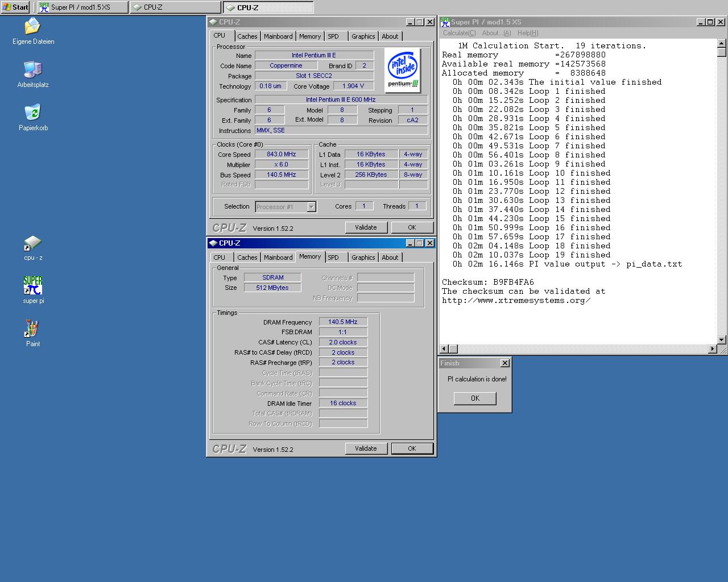Click the FSB:DRAM 1:1 value
This screenshot has height=582, width=728.
click(x=343, y=332)
